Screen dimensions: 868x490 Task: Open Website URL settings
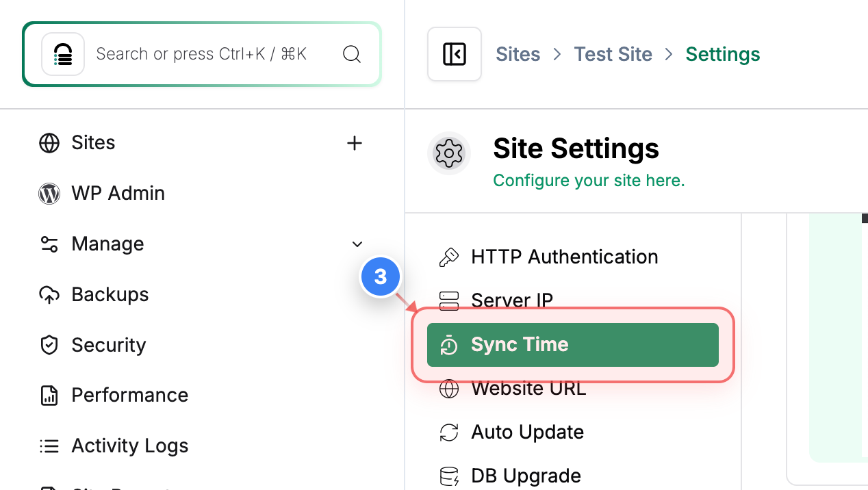point(528,389)
